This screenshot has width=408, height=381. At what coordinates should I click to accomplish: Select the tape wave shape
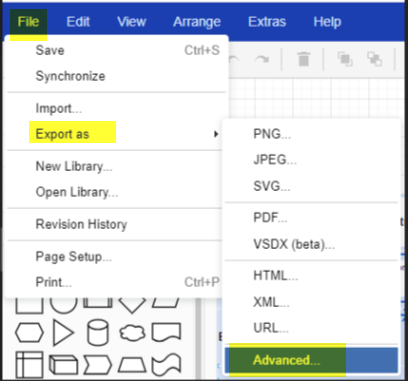[x=166, y=365]
